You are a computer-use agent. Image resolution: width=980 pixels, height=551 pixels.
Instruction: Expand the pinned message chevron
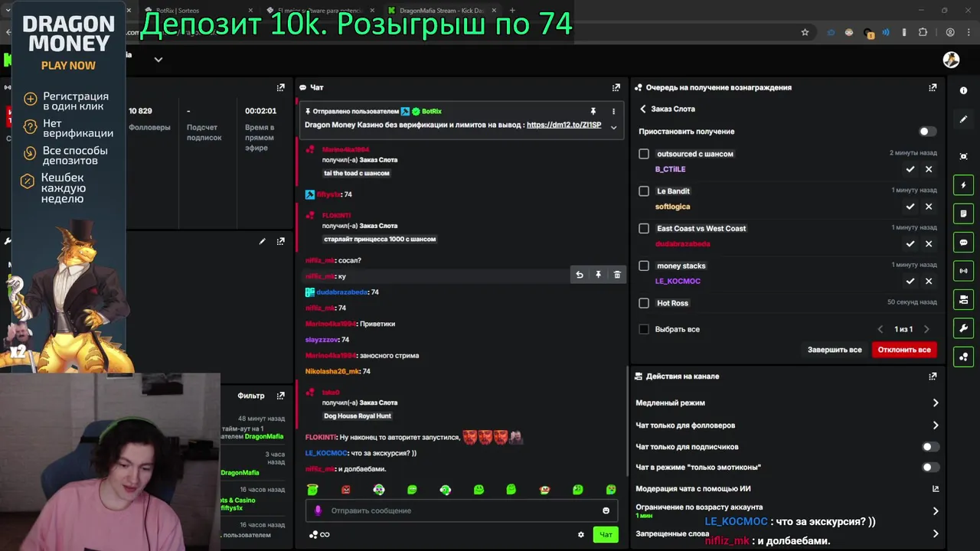click(x=613, y=127)
